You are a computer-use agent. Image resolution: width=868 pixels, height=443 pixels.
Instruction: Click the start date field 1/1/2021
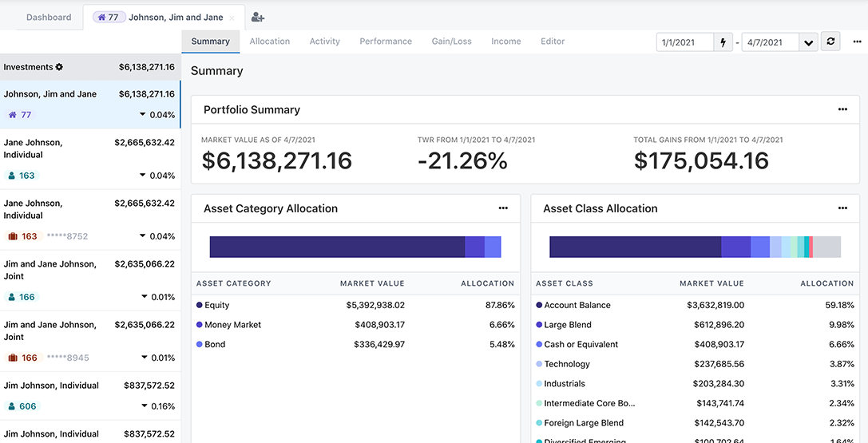[x=685, y=42]
